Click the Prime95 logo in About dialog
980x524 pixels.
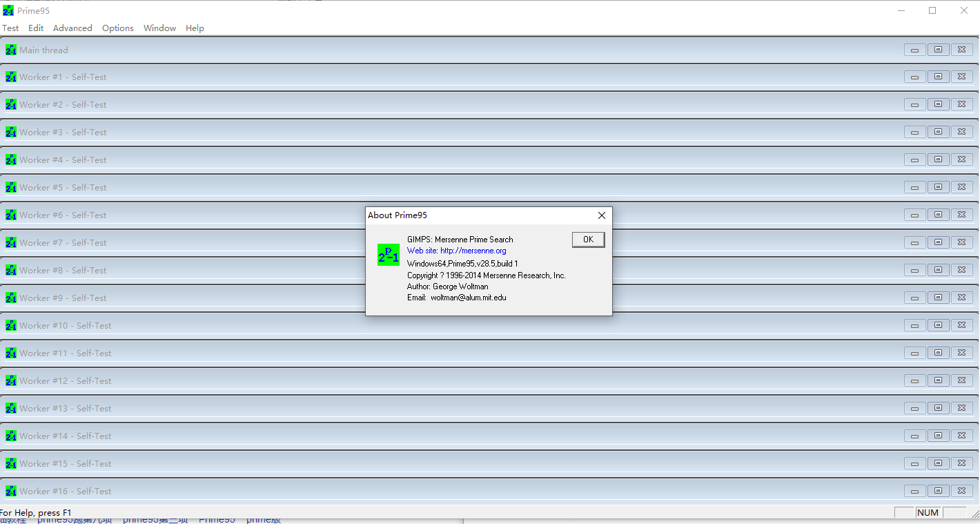click(389, 255)
